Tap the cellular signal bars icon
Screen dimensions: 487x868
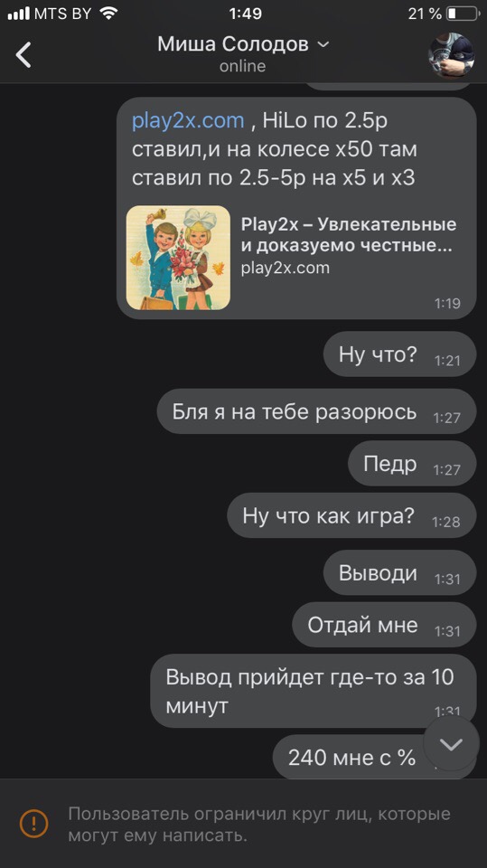click(x=18, y=14)
